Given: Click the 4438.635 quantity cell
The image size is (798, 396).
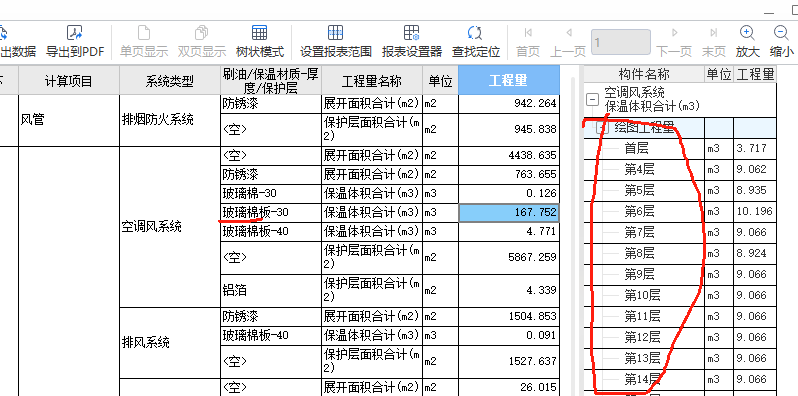Looking at the screenshot, I should coord(509,155).
